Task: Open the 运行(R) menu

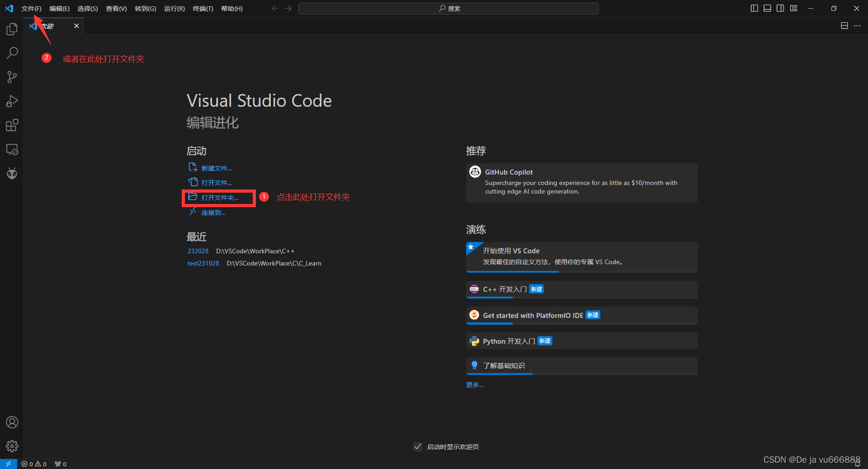Action: tap(175, 9)
